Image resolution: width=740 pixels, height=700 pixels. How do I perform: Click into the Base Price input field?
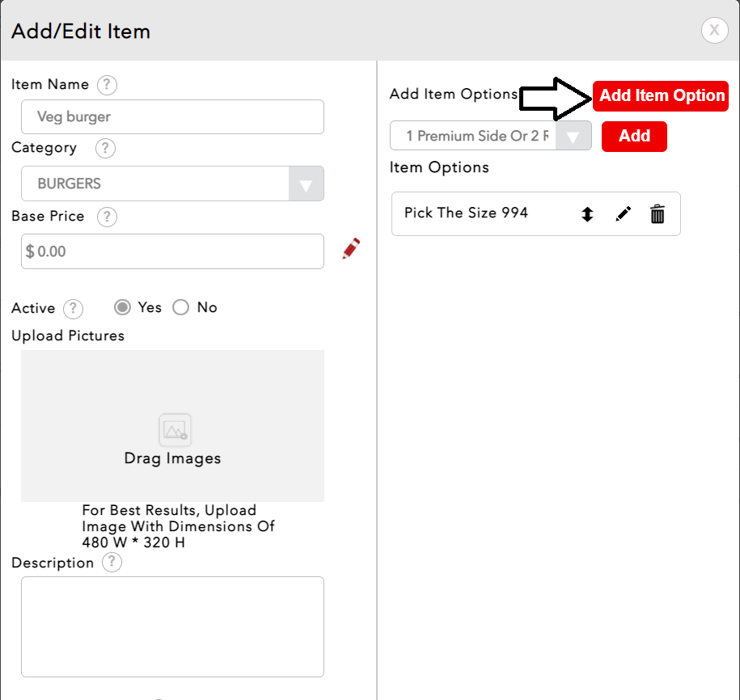pos(172,251)
